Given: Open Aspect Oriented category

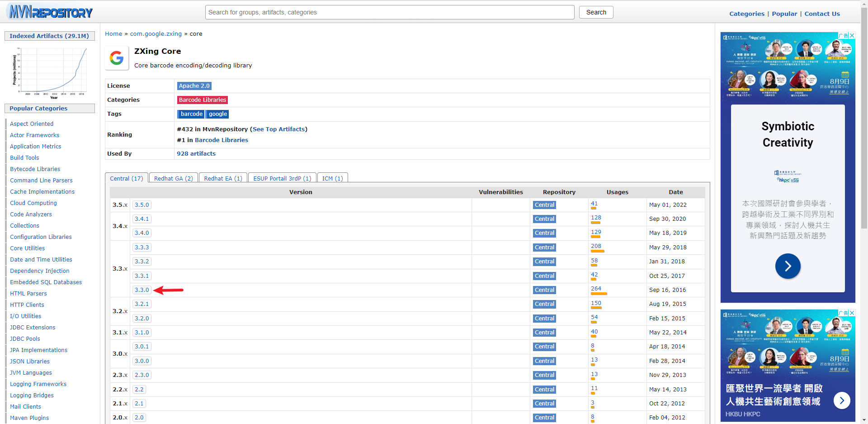Looking at the screenshot, I should tap(32, 124).
